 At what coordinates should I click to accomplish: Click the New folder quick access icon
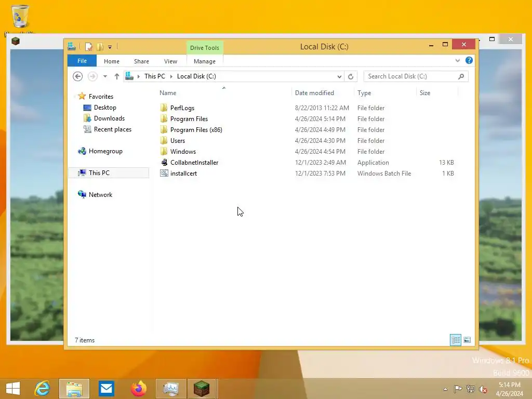coord(100,46)
